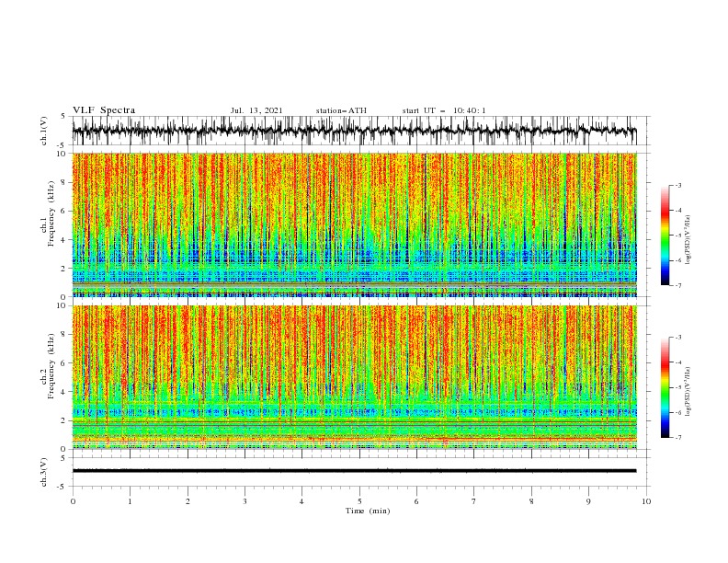Click time axis tick label '9'
728x563 pixels.
(588, 501)
